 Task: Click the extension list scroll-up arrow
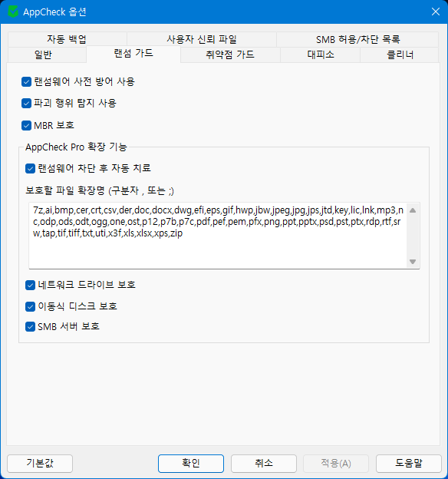(413, 210)
